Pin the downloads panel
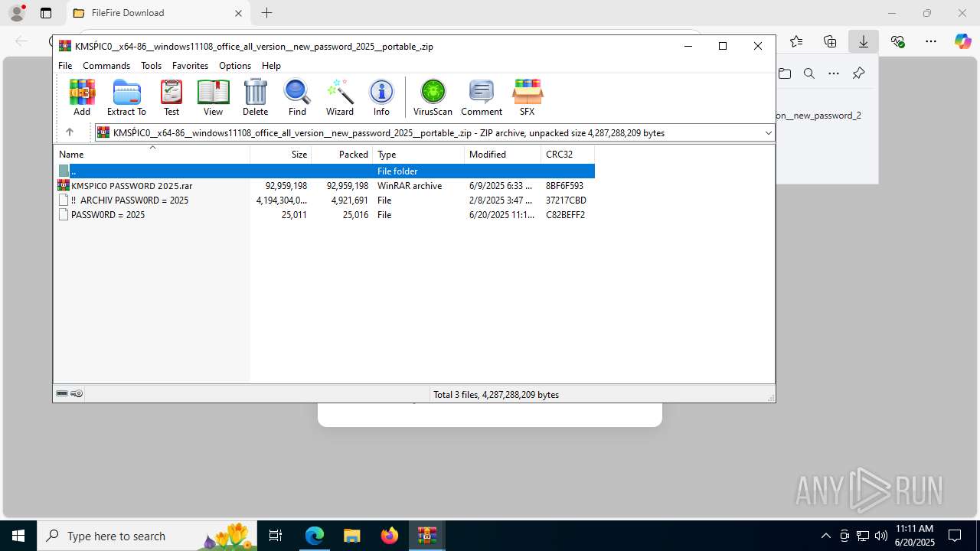Viewport: 980px width, 551px height. [x=858, y=73]
